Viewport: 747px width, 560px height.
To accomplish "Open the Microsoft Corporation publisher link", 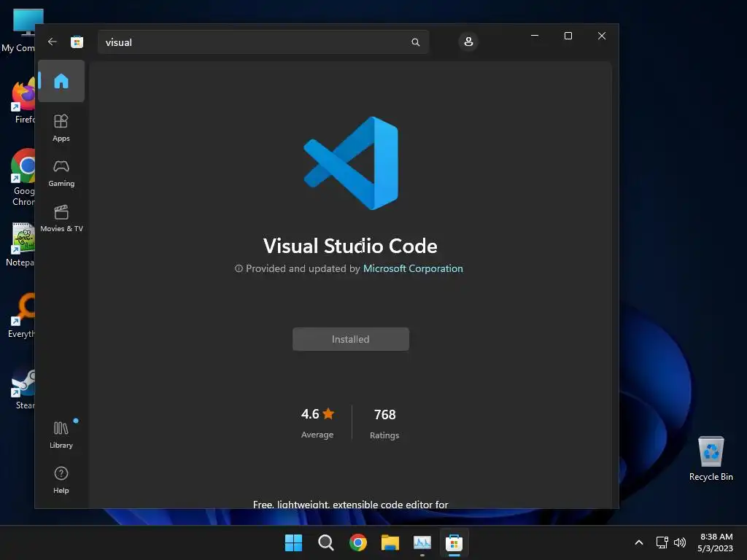I will pyautogui.click(x=413, y=268).
